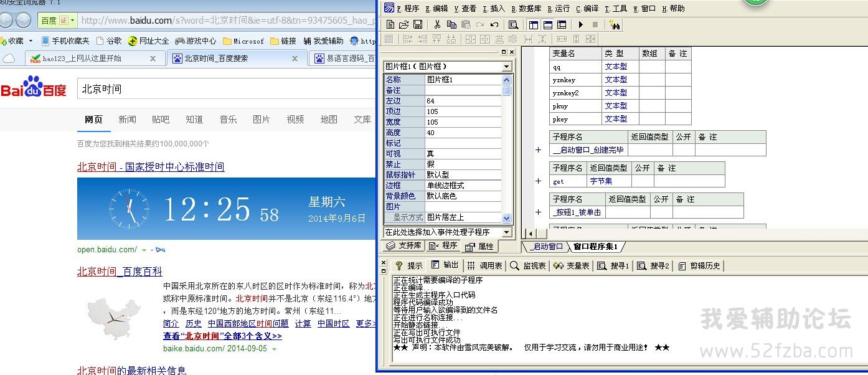The width and height of the screenshot is (868, 375).
Task: Open the 编译 menu
Action: click(x=587, y=9)
